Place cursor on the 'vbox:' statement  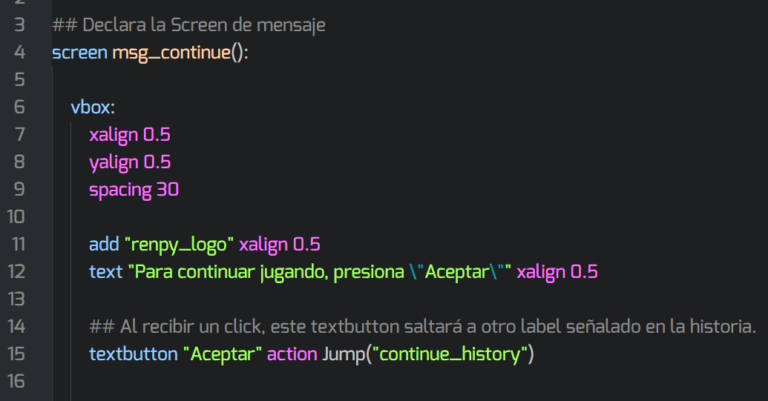(92, 107)
